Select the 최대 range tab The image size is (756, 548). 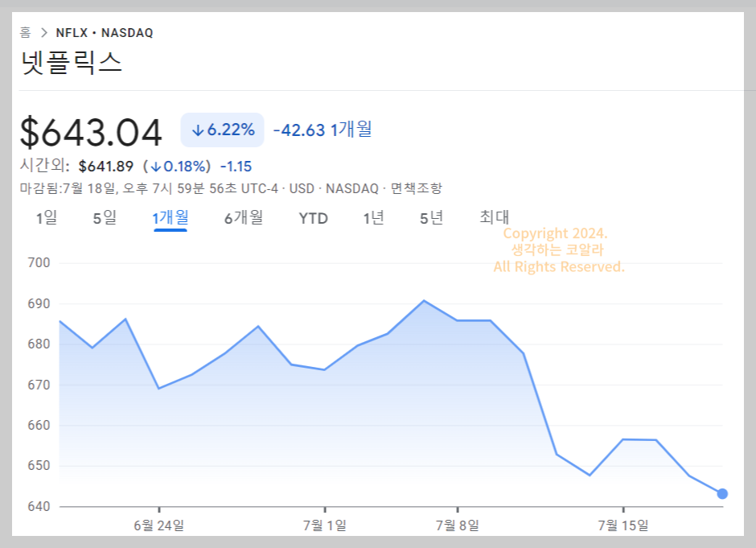click(x=494, y=217)
